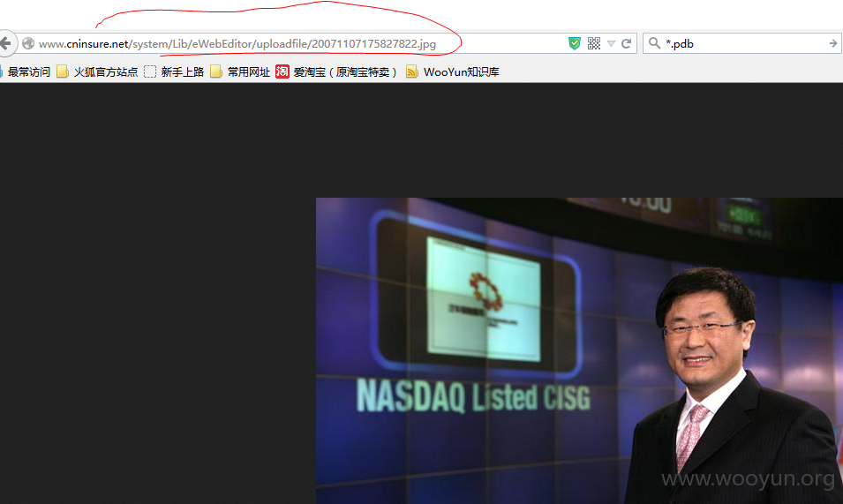Open the 常用网址 bookmark folder
Image resolution: width=843 pixels, height=504 pixels.
[x=240, y=71]
